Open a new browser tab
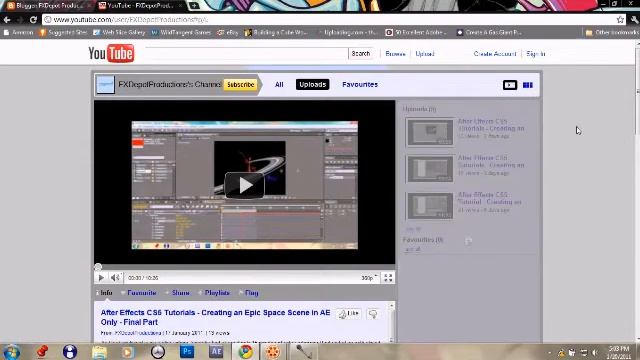 coord(194,6)
